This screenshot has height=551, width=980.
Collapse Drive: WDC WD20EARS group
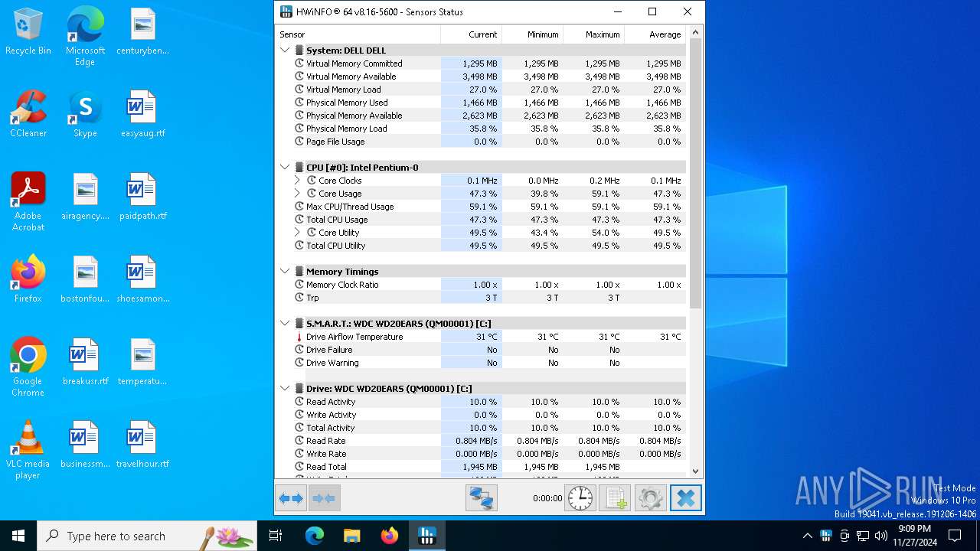285,389
